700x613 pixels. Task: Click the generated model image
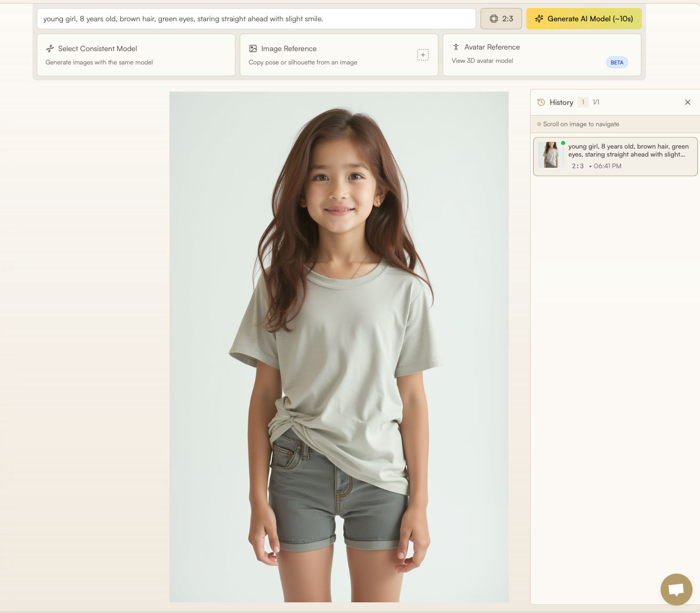[x=339, y=347]
